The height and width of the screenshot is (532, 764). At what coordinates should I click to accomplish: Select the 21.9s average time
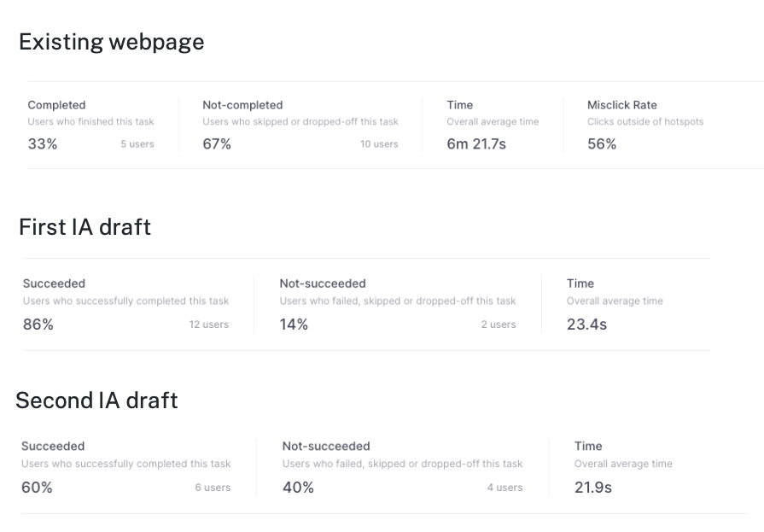coord(593,488)
